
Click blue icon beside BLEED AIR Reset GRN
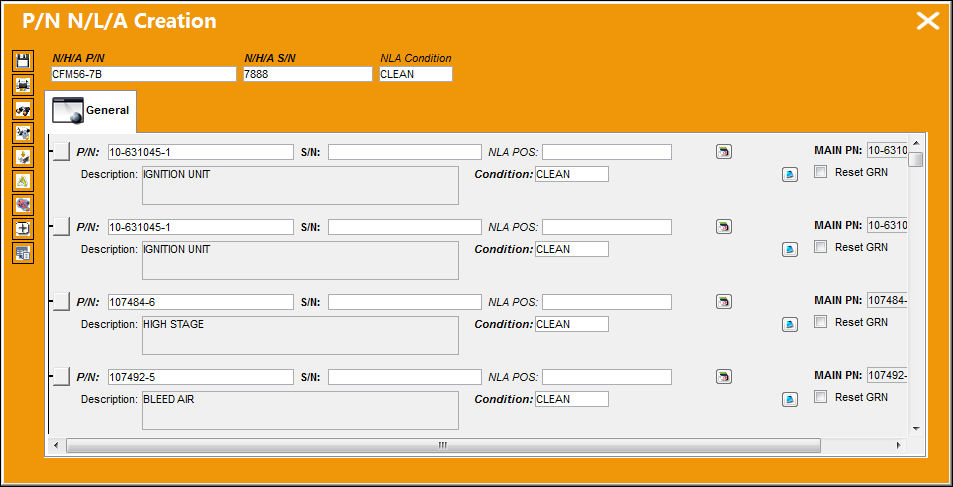pos(790,399)
